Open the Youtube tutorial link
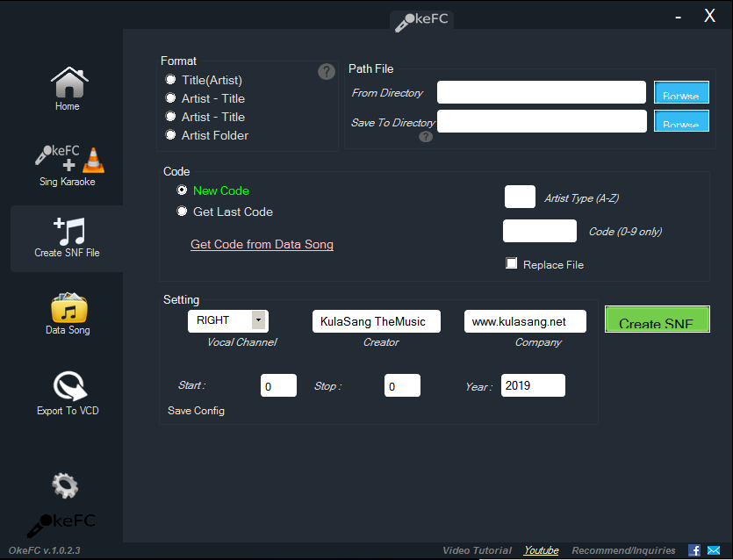 pos(542,550)
